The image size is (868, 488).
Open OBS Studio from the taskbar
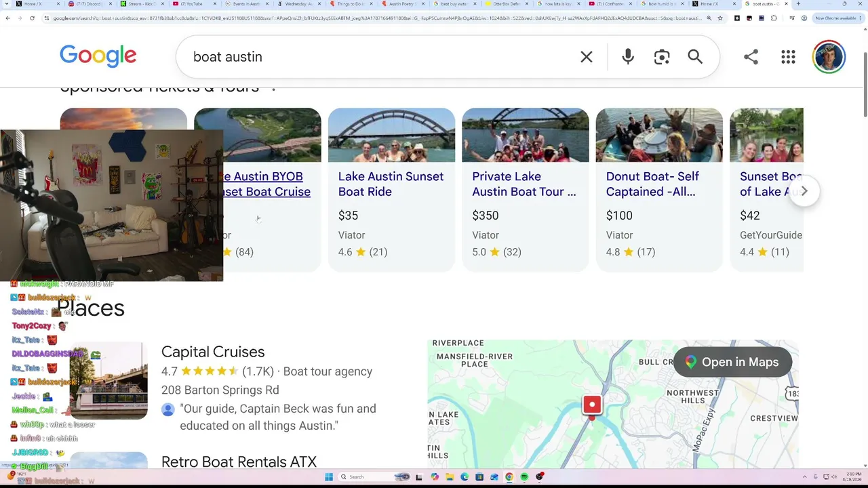tap(540, 476)
